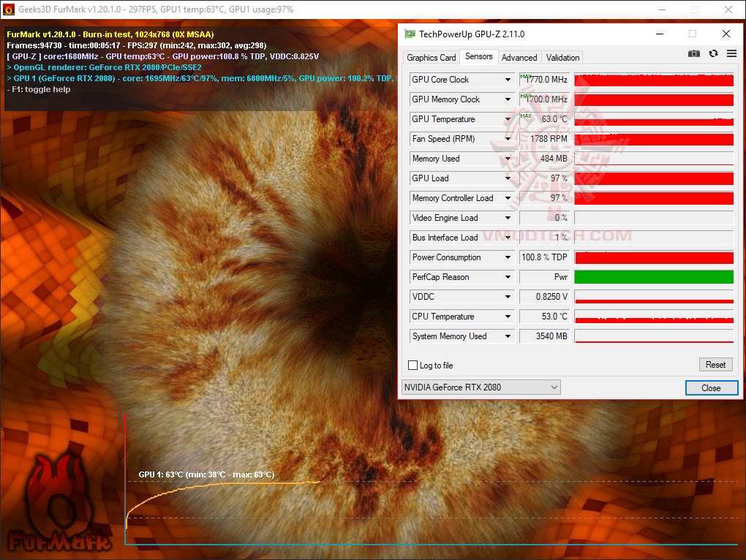Click the GPU-Z screenshot camera icon
Viewport: 746px width, 560px height.
point(693,53)
